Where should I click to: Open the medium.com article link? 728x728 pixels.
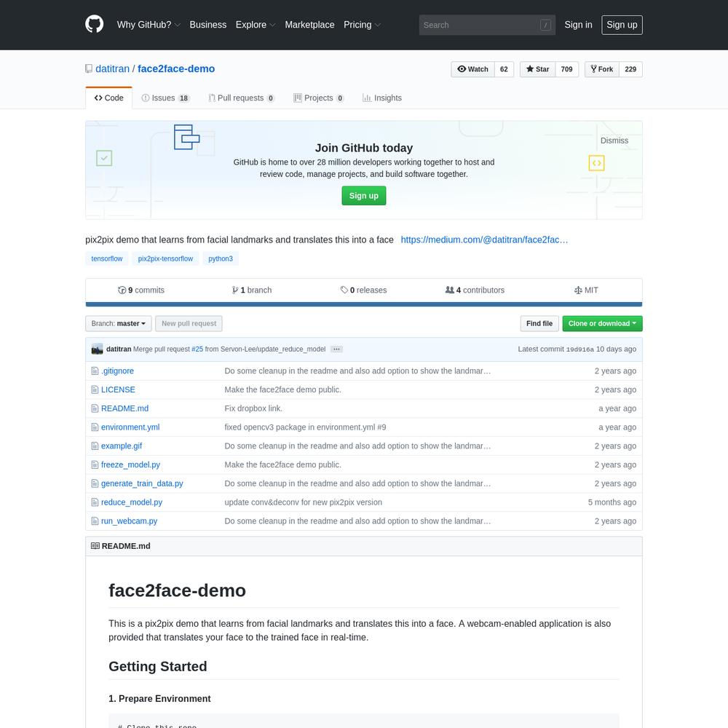484,240
